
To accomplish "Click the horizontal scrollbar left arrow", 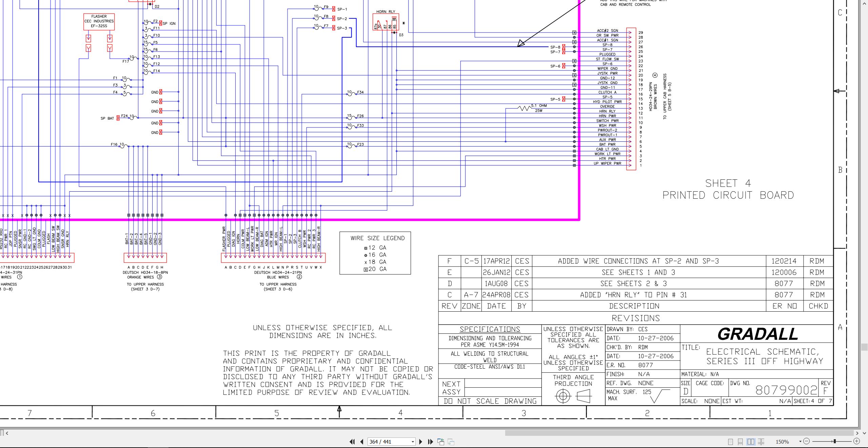I will click(x=7, y=433).
